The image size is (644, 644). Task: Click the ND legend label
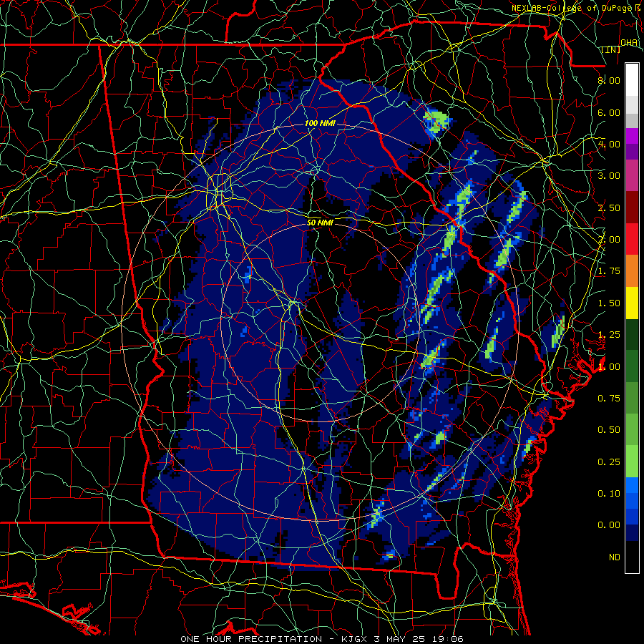pyautogui.click(x=615, y=557)
